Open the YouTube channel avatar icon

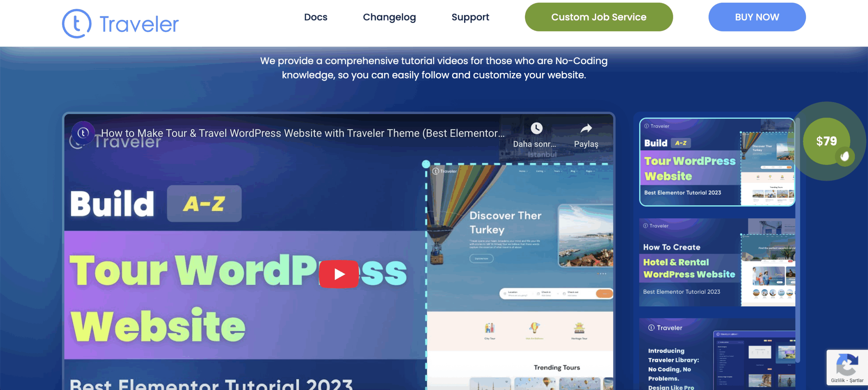(83, 133)
